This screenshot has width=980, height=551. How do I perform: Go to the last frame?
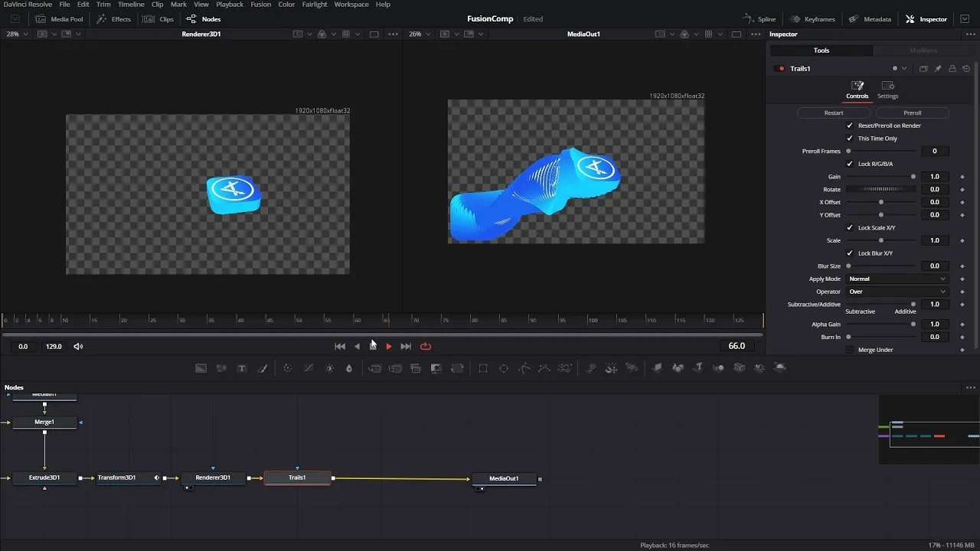(406, 347)
